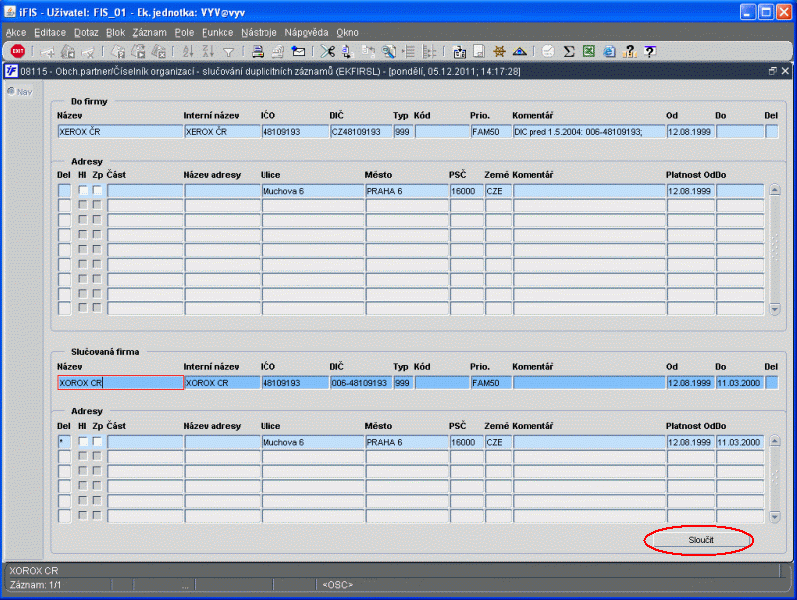Viewport: 797px width, 600px height.
Task: Click Del cell of Slučovaná firma Muchova address
Action: click(x=64, y=442)
